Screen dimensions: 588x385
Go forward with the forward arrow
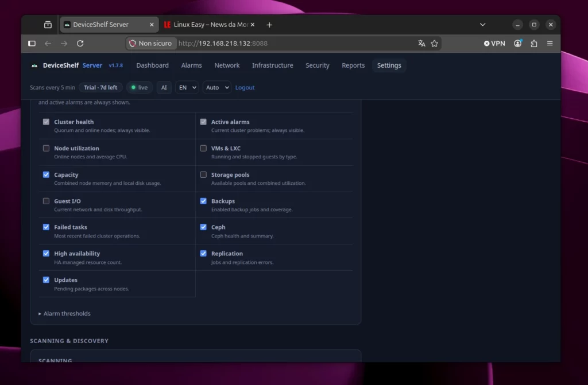click(64, 44)
